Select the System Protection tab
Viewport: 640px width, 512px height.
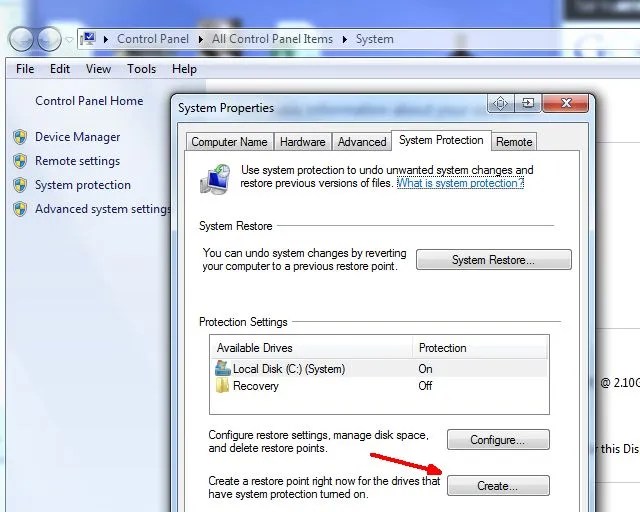tap(441, 140)
